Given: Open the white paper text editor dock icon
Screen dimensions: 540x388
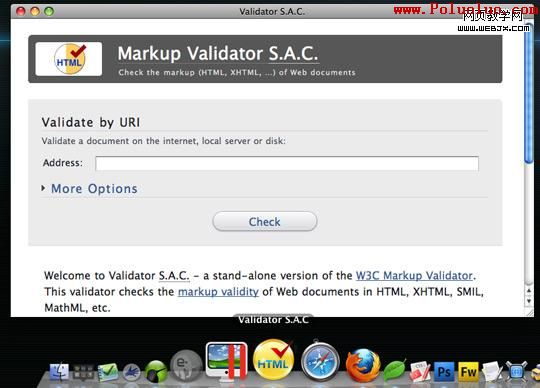Looking at the screenshot, I should tap(492, 371).
